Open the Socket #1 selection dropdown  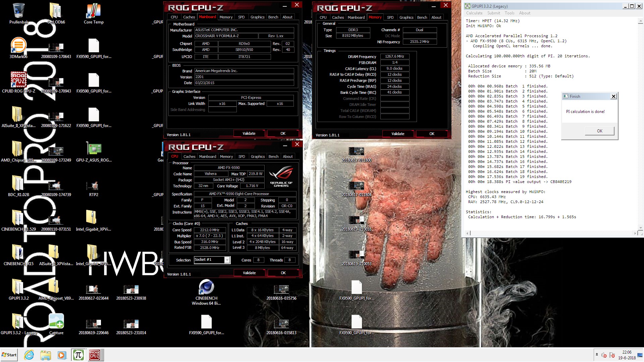coord(227,260)
